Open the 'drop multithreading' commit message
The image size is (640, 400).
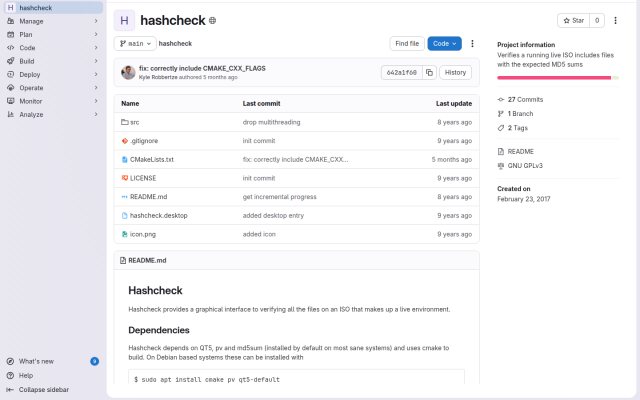pos(271,122)
